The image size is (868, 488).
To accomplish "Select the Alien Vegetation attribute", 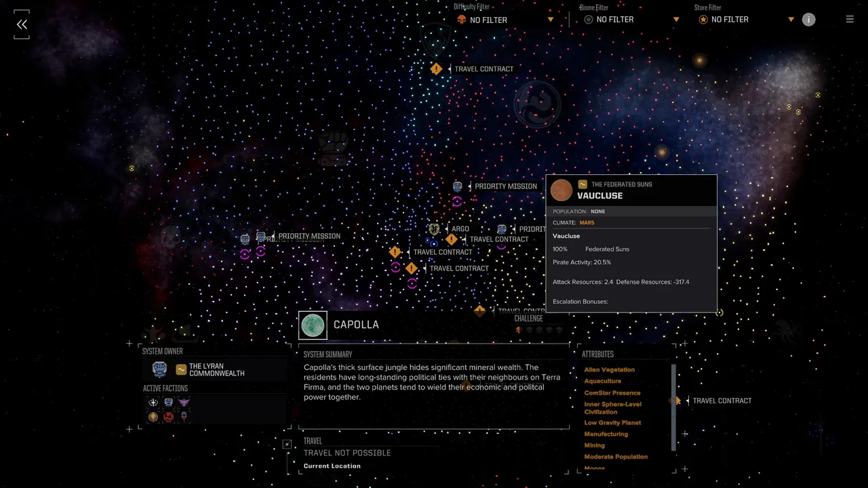I will click(x=610, y=370).
